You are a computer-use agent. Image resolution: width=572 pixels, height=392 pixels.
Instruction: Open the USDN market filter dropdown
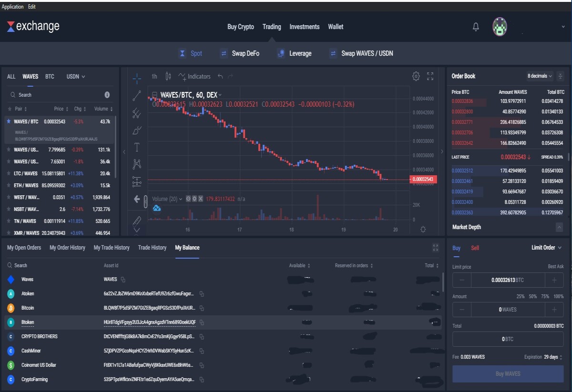coord(76,76)
